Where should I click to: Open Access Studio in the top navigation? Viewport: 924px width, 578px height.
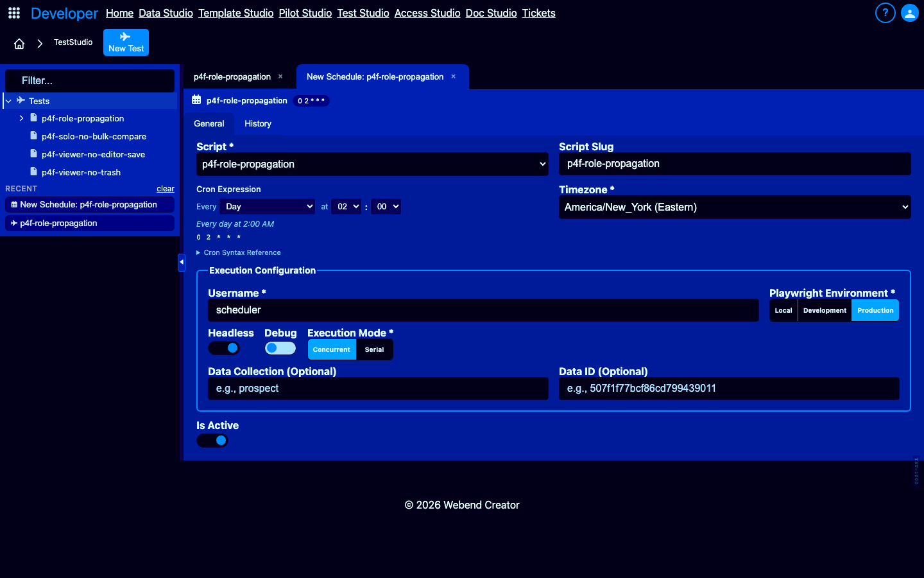[x=427, y=13]
